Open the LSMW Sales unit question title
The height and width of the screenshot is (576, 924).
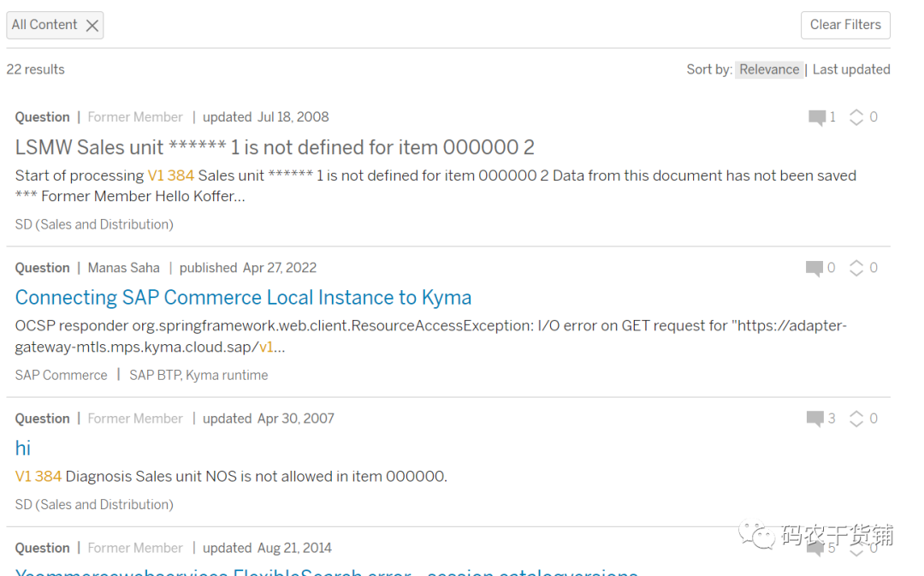pyautogui.click(x=275, y=147)
